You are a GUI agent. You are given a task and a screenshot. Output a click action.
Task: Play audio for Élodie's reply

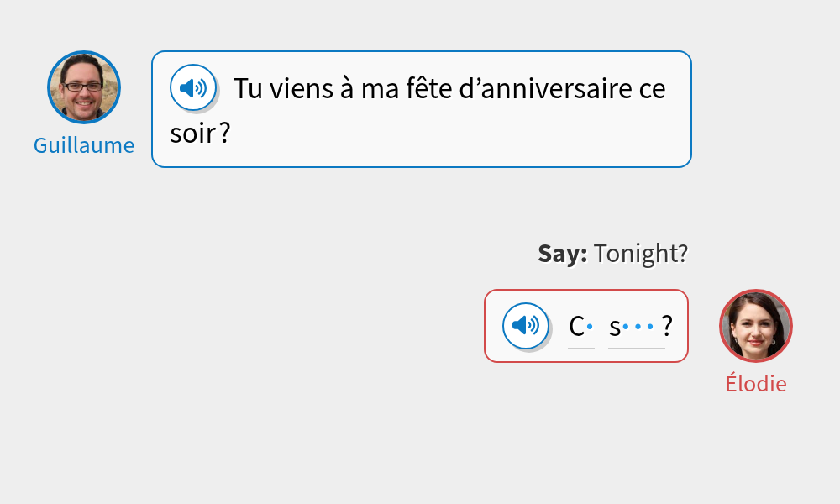coord(526,325)
